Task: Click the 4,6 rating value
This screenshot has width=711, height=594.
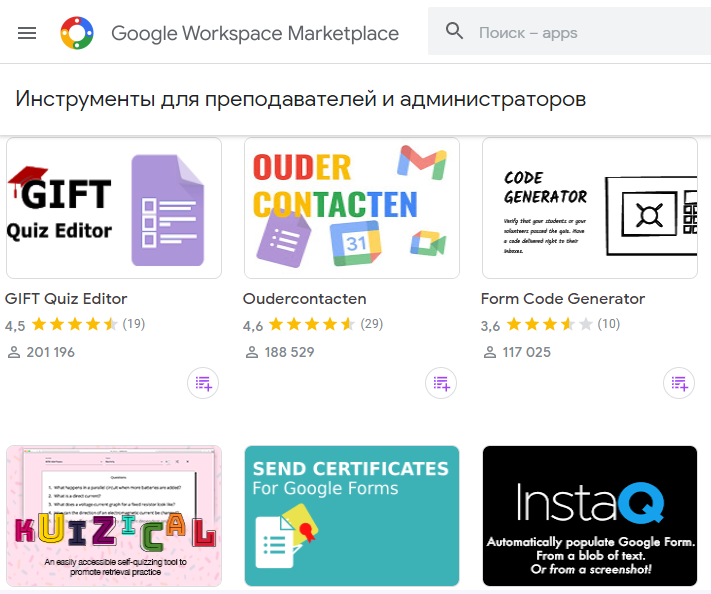Action: (253, 326)
